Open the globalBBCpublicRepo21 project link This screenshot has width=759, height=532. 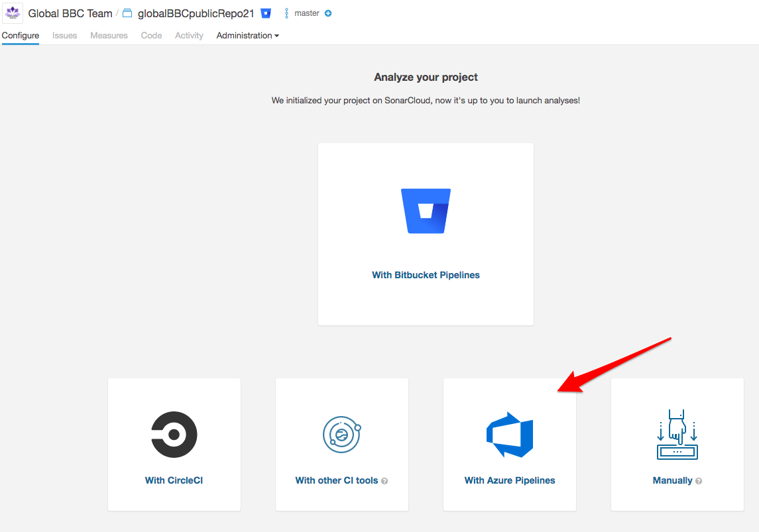click(x=196, y=13)
